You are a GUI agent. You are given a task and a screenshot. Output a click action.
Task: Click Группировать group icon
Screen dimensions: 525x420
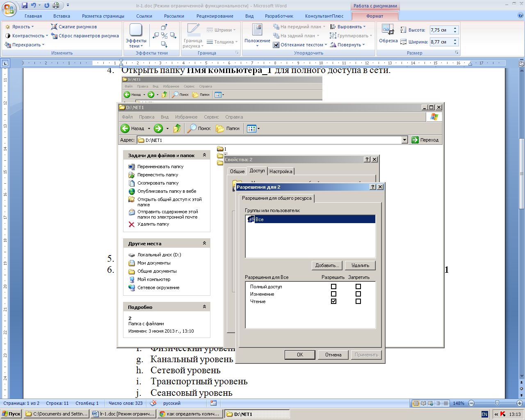351,36
